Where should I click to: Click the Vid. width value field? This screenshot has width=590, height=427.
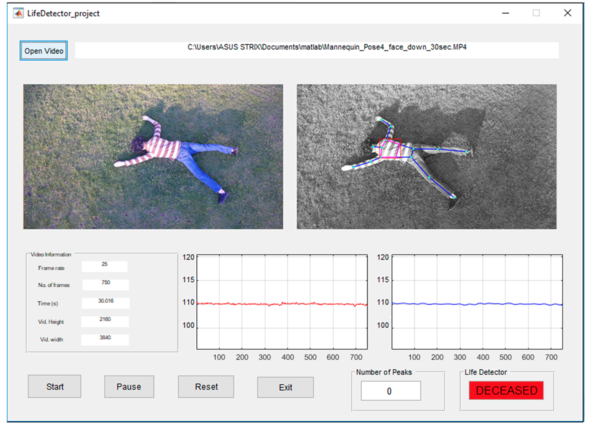[105, 340]
